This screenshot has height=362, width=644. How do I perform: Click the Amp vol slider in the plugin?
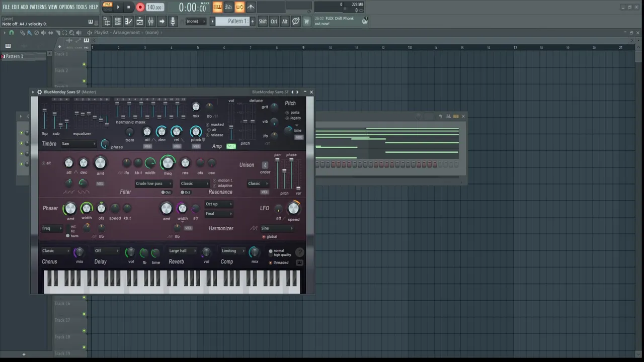231,122
